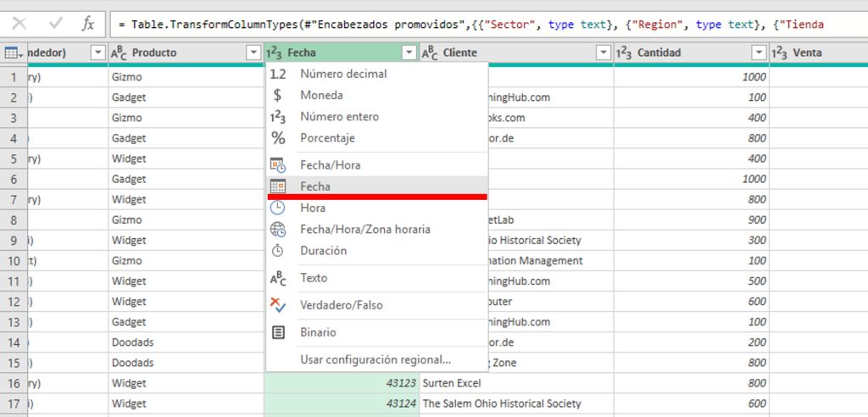
Task: Open the Cliente column filter dropdown
Action: (604, 53)
